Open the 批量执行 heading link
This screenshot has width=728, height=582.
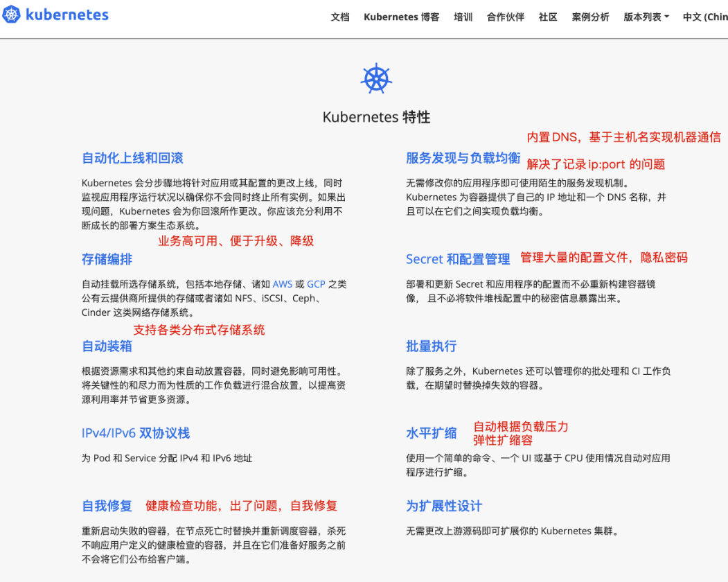click(x=432, y=346)
